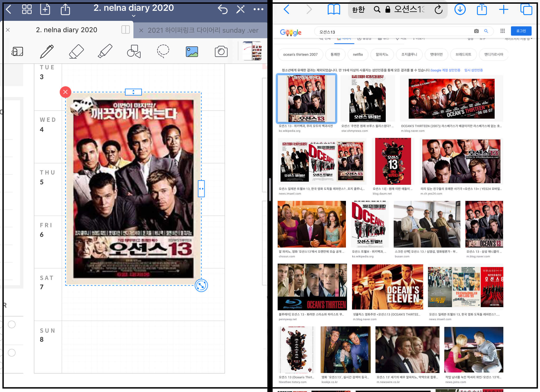Screen dimensions: 540x392
Task: Select the Highlighter tool
Action: (x=105, y=51)
